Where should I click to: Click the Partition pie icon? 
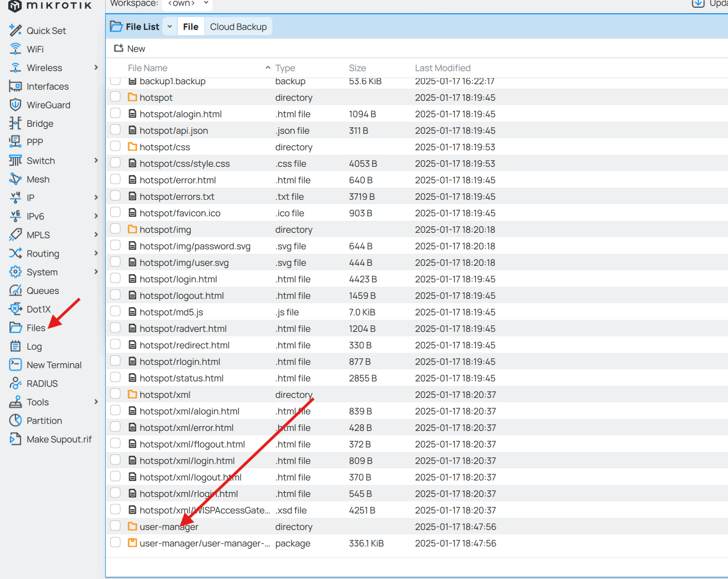[x=15, y=420]
